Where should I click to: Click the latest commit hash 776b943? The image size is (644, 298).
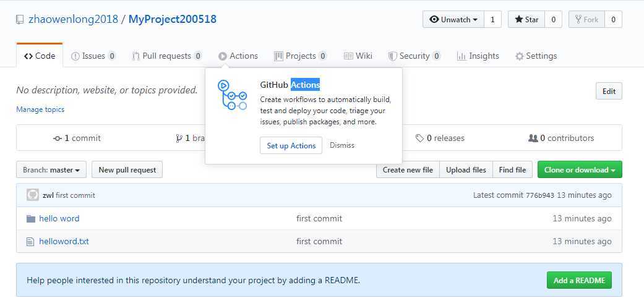tap(539, 195)
